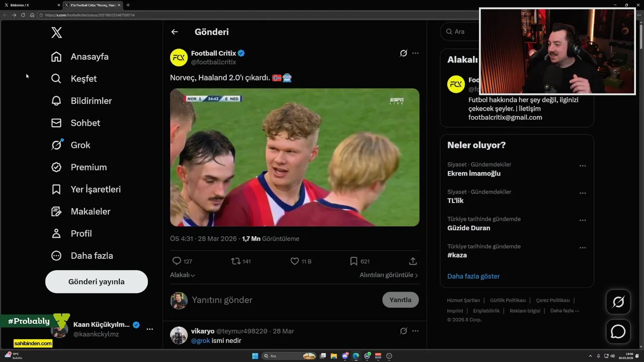Open vikaryo's avatar in the replies
The image size is (644, 362).
point(179,335)
